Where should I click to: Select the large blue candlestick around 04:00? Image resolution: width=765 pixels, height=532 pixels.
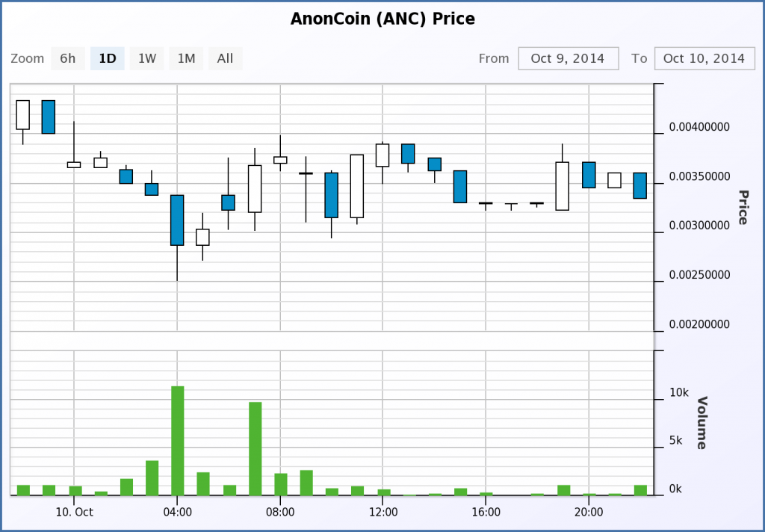[177, 220]
